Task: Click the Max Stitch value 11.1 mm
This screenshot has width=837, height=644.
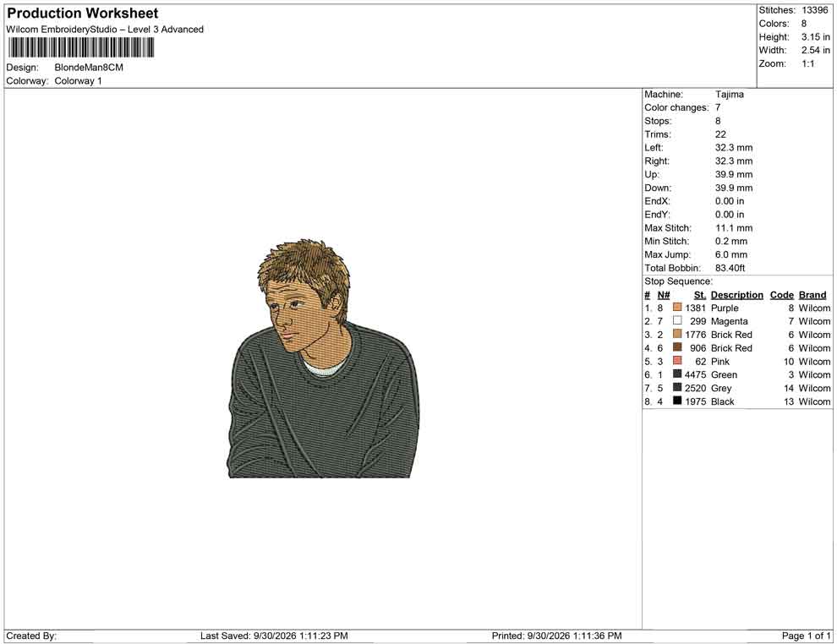Action: point(734,228)
